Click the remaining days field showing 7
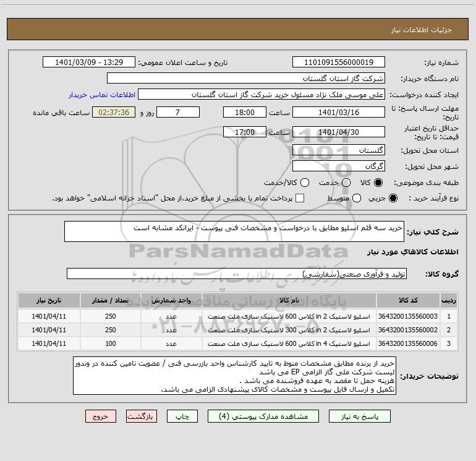 (178, 112)
